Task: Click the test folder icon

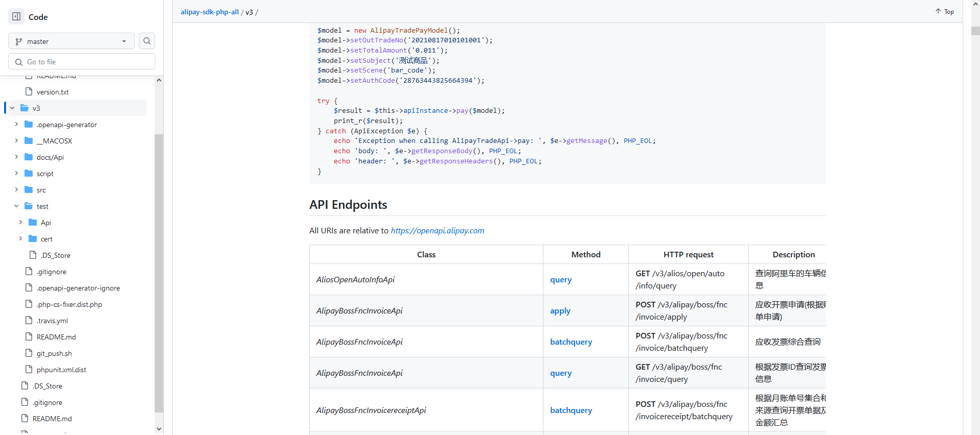Action: [29, 206]
